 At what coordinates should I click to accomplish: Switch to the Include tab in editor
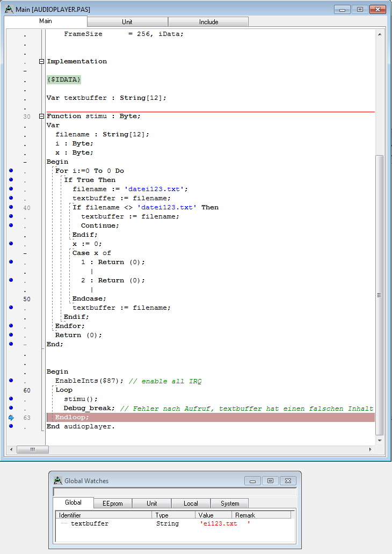pyautogui.click(x=208, y=22)
